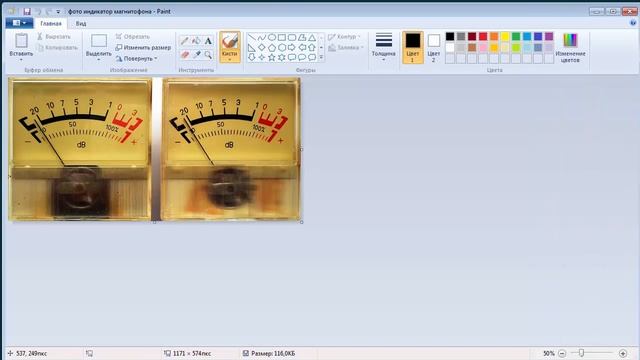Click the zoom slider handle in the status bar
This screenshot has width=640, height=360.
point(581,353)
